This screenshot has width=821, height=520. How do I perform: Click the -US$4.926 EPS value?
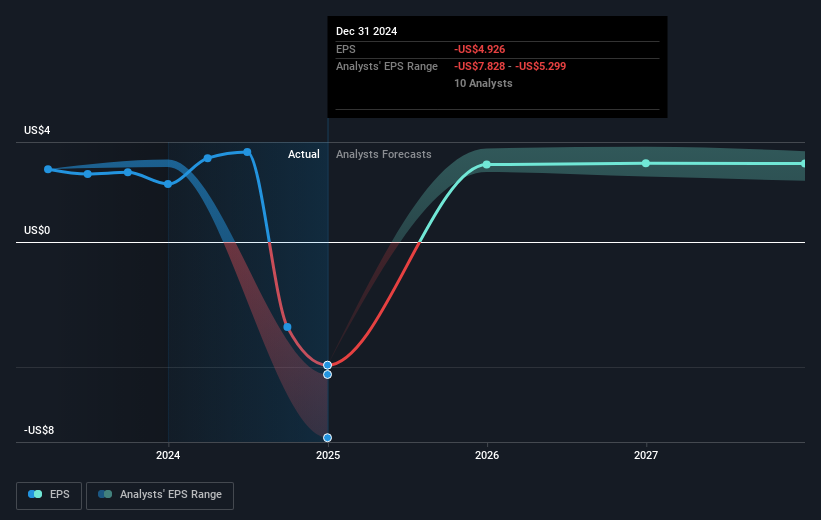pos(480,49)
